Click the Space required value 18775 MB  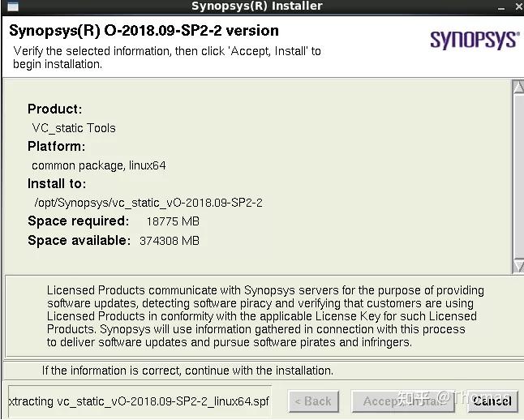point(173,221)
